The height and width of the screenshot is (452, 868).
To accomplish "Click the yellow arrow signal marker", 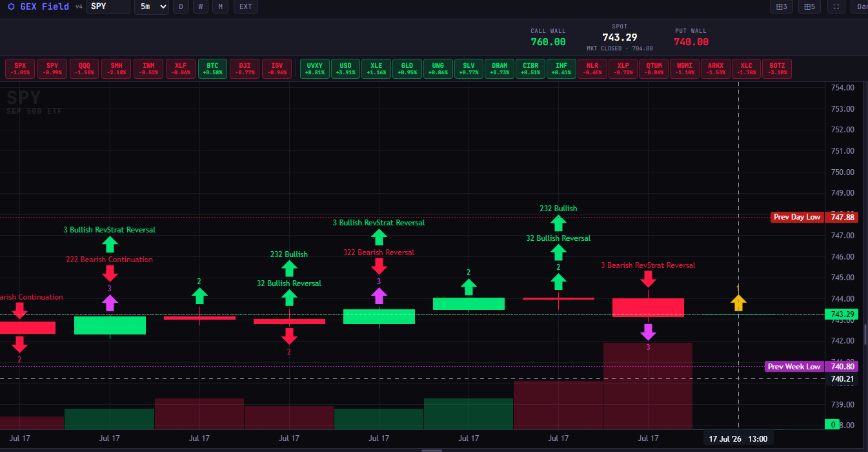I will click(738, 302).
